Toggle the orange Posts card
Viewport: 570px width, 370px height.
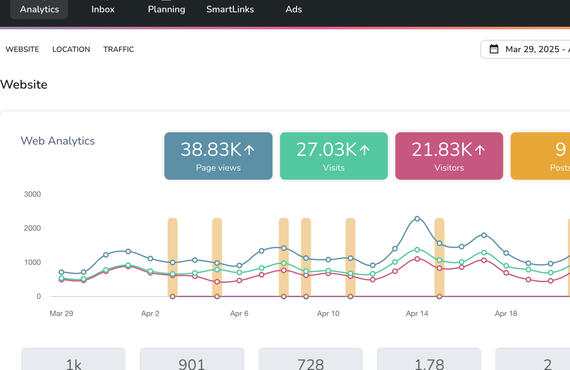(x=540, y=156)
